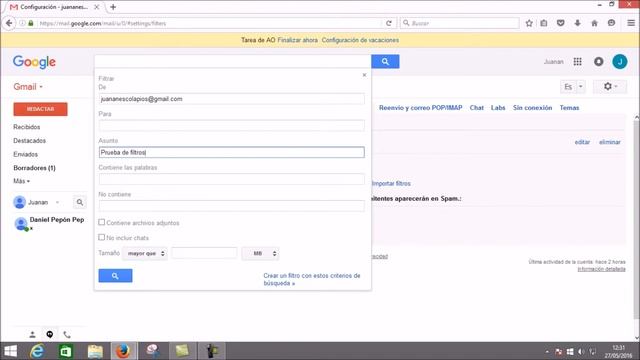
Task: Click the 'De' sender field
Action: tap(231, 99)
